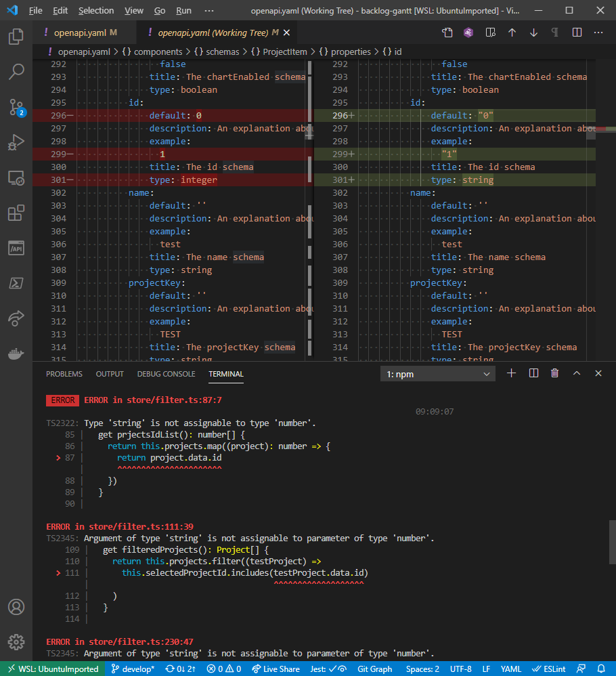Screen dimensions: 616x676
Task: Open Remote Explorer in activity bar
Action: 16,177
